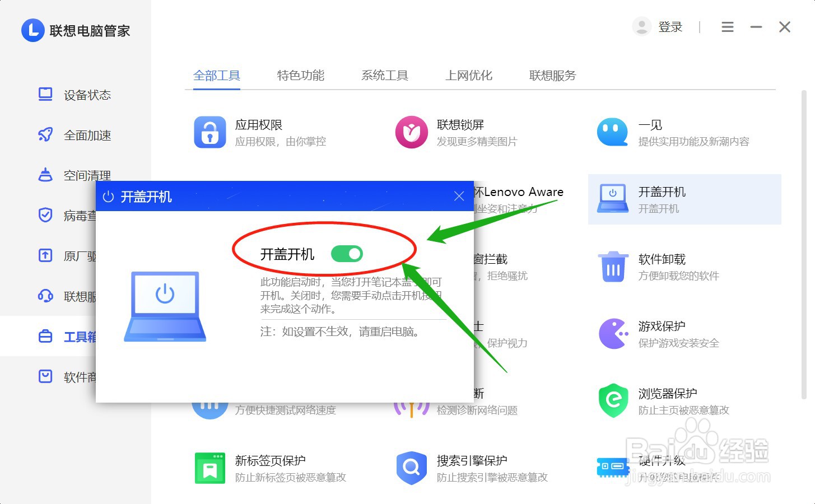Viewport: 815px width, 504px height.
Task: Open the 软件卸载 tool title
Action: point(662,259)
